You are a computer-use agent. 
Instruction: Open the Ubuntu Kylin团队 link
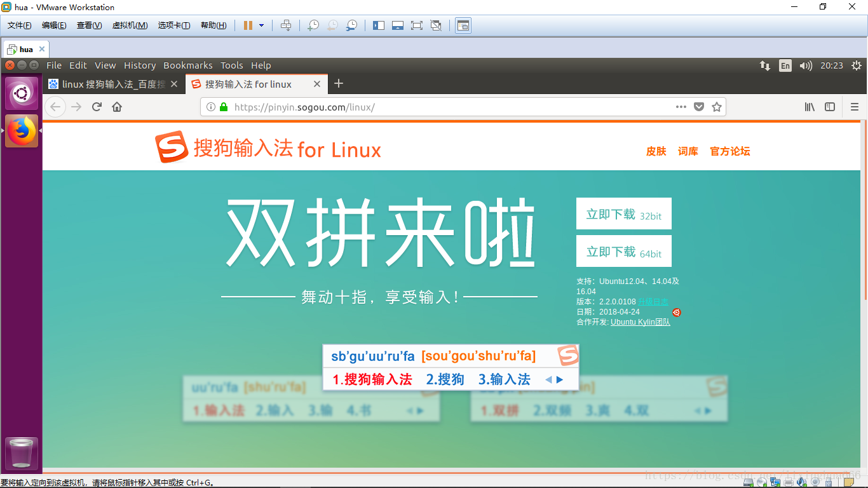point(641,322)
